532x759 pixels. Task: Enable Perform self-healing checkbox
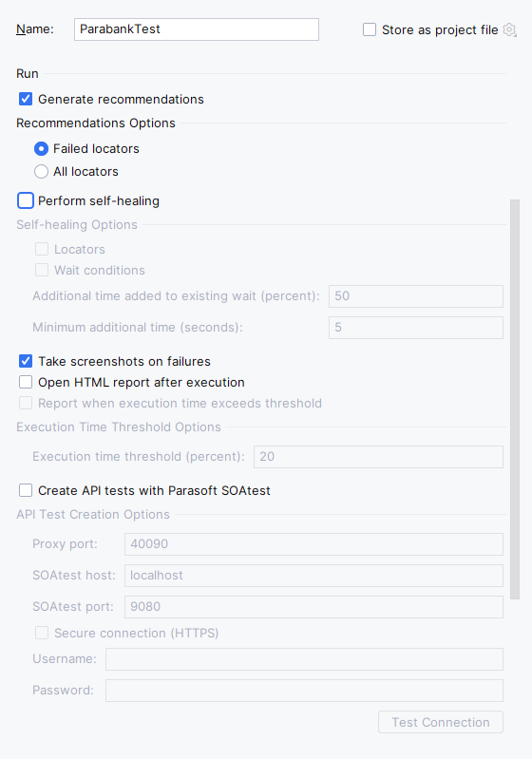click(26, 200)
